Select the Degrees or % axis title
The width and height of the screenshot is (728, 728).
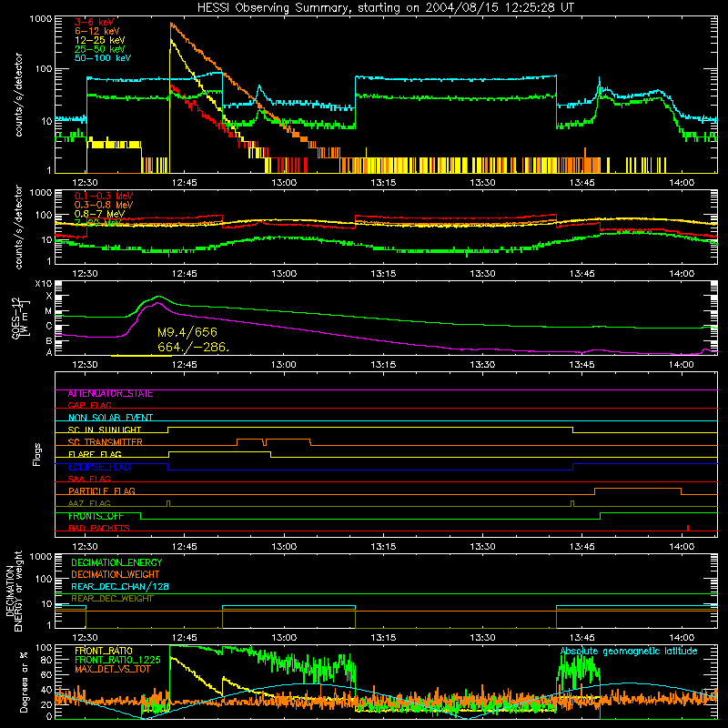(x=25, y=682)
